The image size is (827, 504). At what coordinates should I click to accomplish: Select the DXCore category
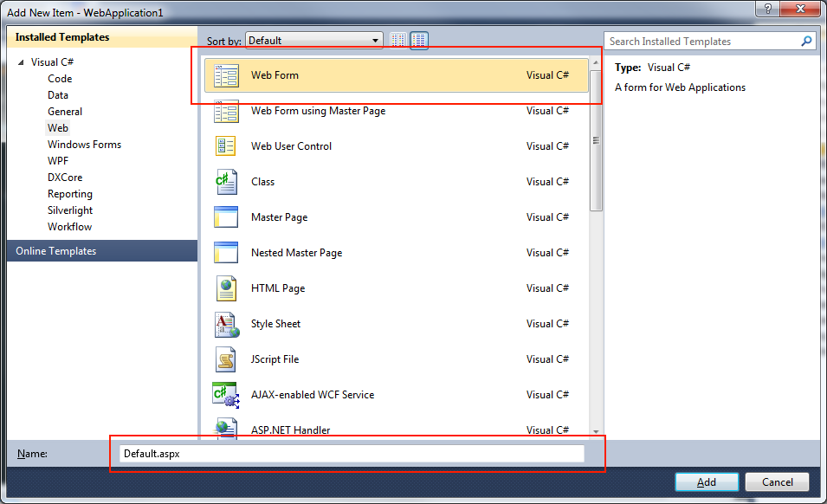point(65,178)
